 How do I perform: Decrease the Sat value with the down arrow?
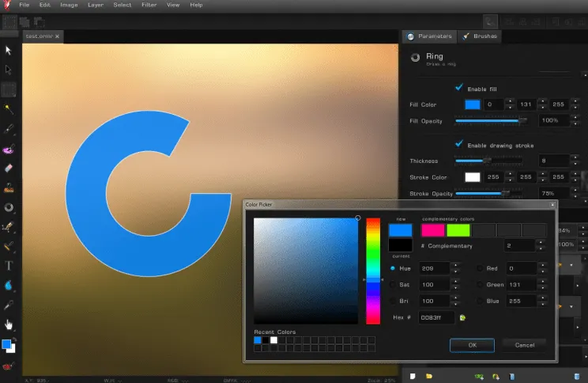(456, 288)
